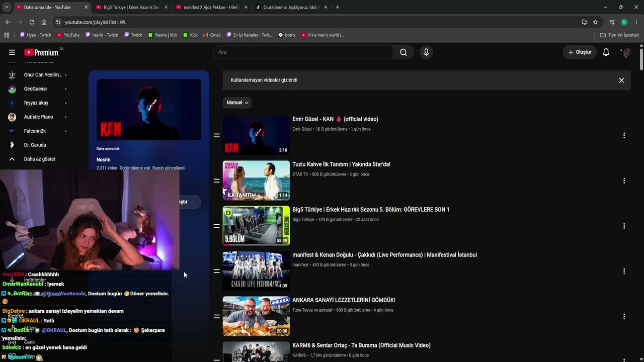The width and height of the screenshot is (644, 362).
Task: Open more options for Big5 Türkiye video
Action: (624, 226)
